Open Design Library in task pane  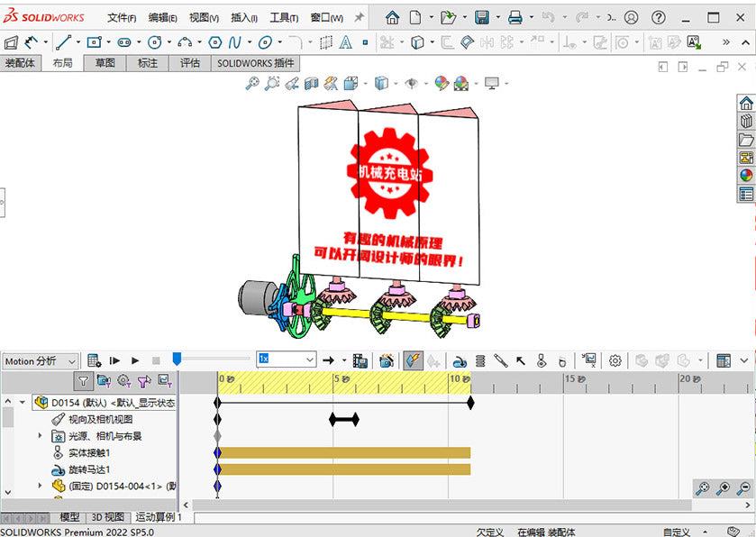coord(746,121)
